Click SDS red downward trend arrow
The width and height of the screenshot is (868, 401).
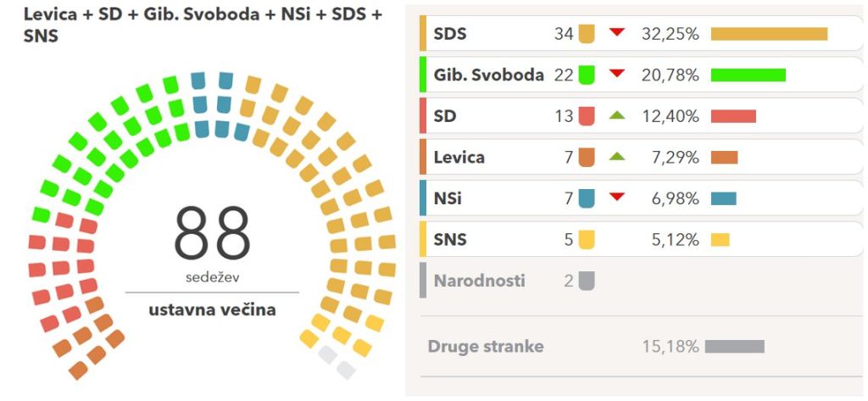[617, 33]
